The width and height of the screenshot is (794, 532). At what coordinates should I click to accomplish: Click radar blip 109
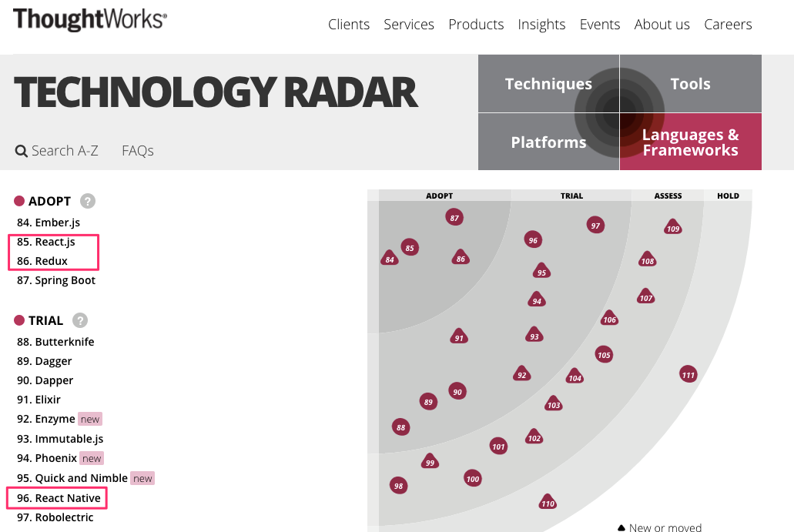click(x=672, y=227)
